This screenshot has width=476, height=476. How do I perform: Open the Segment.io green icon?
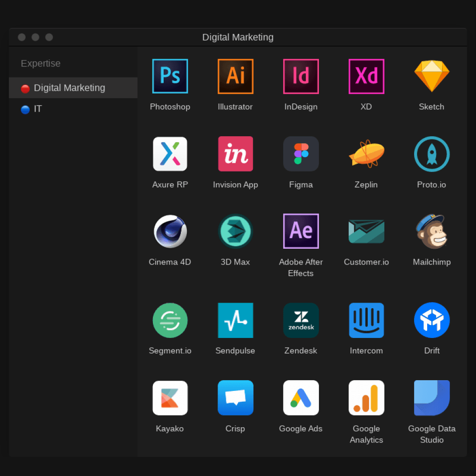point(170,320)
